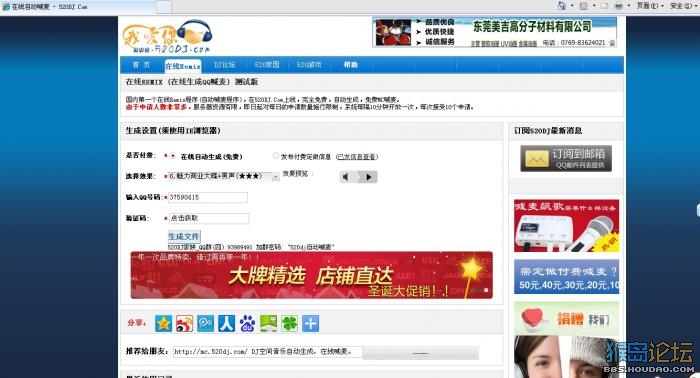Screen dimensions: 700x378
Task: Expand the print icon dropdown arrow
Action: 629,6
